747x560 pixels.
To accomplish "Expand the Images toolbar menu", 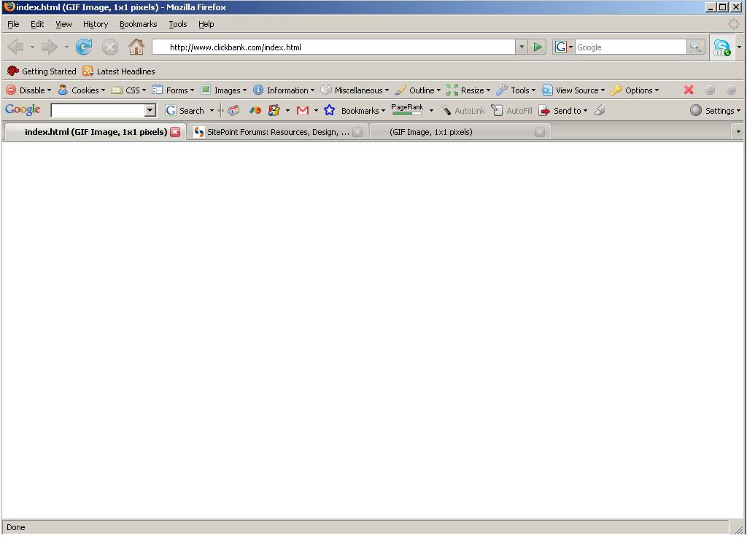I will (x=223, y=90).
